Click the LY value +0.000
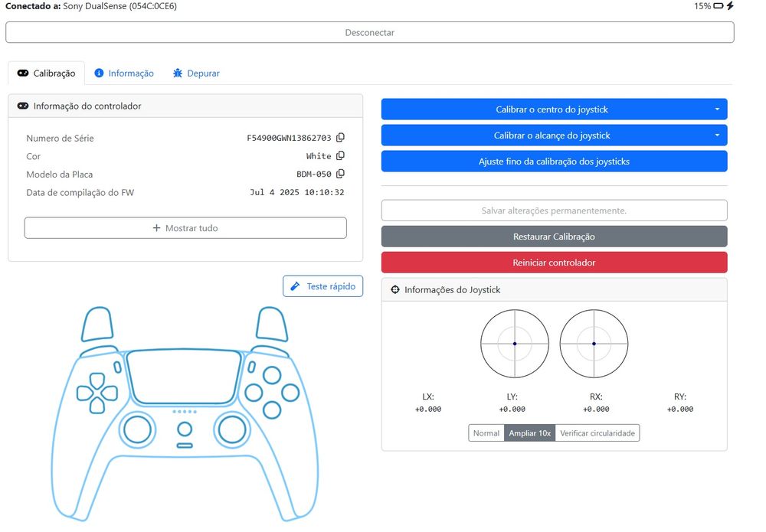 click(x=512, y=409)
